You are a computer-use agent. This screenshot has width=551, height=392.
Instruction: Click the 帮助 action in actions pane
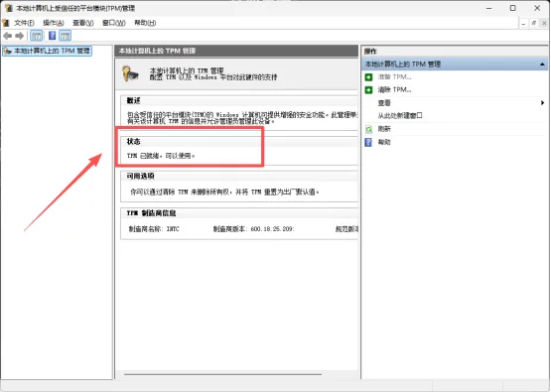(x=384, y=142)
